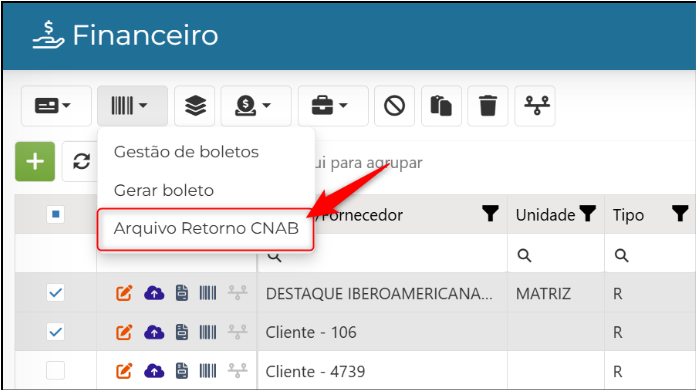Click the green plus add button
696x390 pixels.
tap(35, 162)
